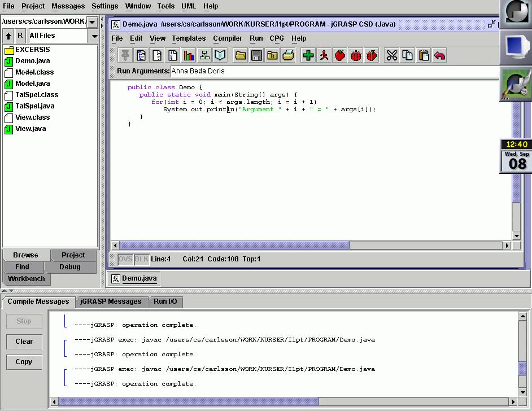Open the All Files filter dropdown
This screenshot has width=532, height=411.
94,36
